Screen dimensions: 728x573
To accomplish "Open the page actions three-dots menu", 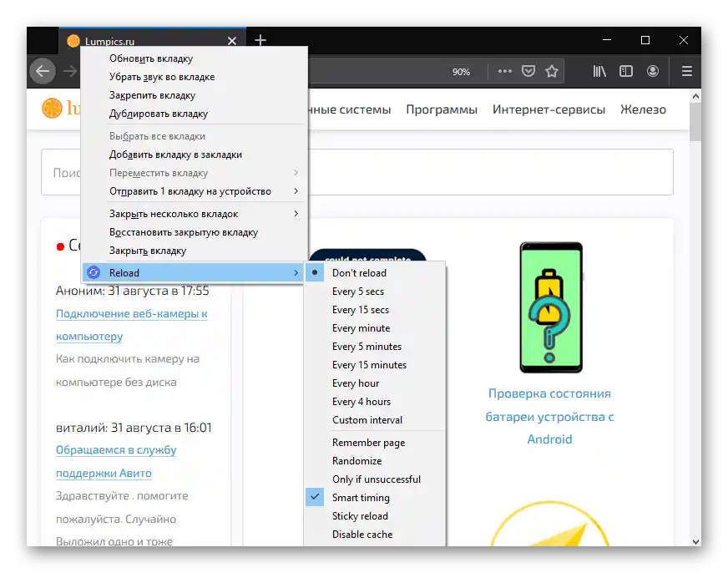I will 505,71.
